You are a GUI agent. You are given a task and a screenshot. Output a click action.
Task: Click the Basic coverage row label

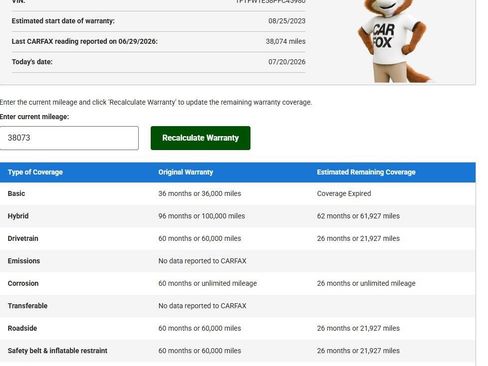tap(16, 194)
